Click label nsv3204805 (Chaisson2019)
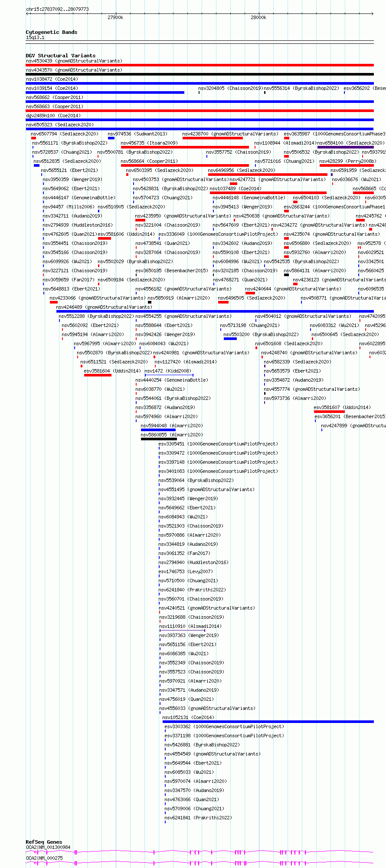 point(230,89)
